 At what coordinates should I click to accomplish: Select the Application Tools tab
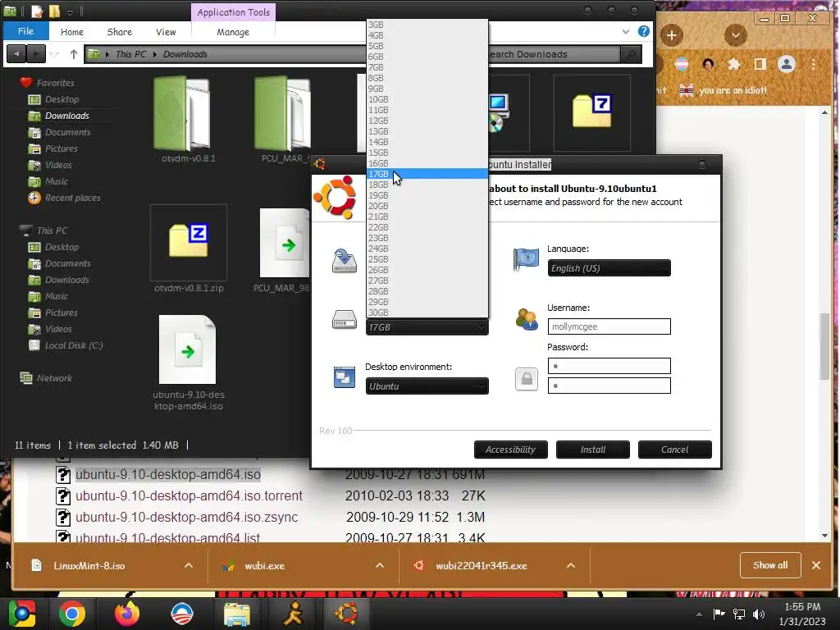click(x=233, y=12)
